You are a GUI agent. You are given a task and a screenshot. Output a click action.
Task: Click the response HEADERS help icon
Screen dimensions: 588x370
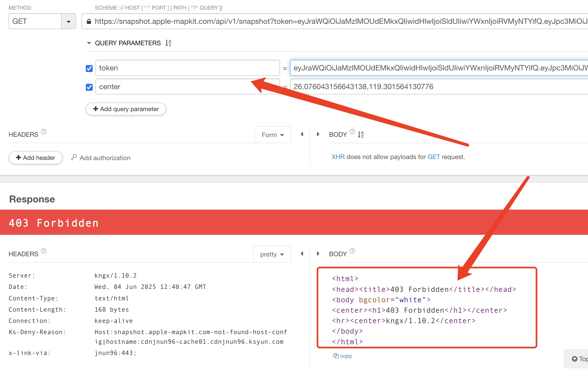tap(44, 251)
